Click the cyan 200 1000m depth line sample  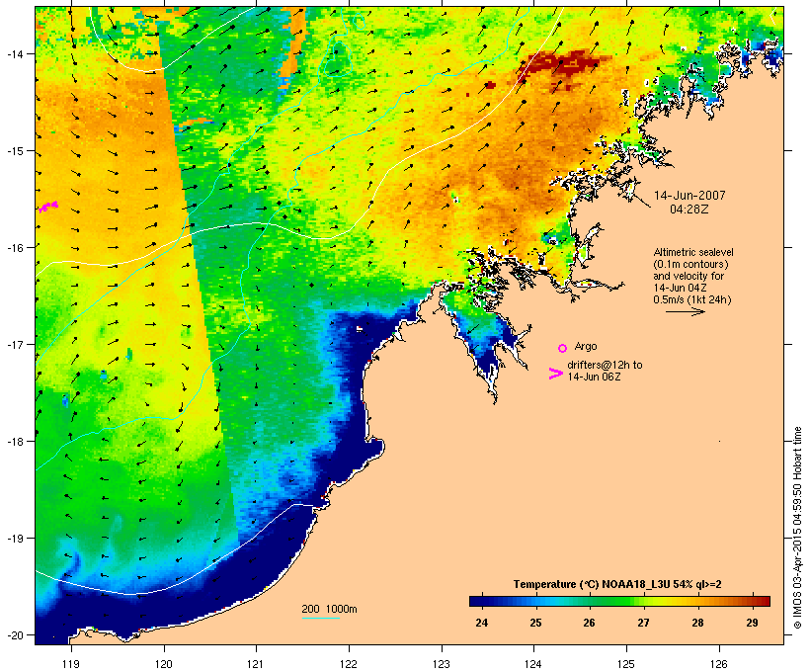320,618
